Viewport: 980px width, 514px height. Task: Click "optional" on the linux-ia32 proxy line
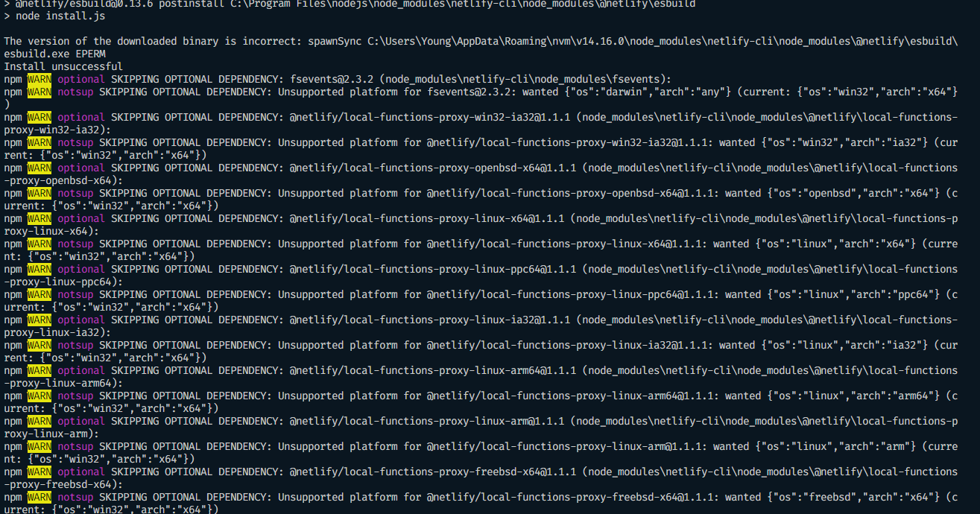pos(81,320)
